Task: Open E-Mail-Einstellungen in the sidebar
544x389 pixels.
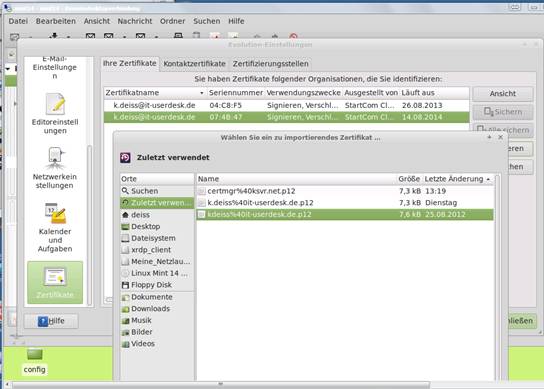Action: click(55, 68)
